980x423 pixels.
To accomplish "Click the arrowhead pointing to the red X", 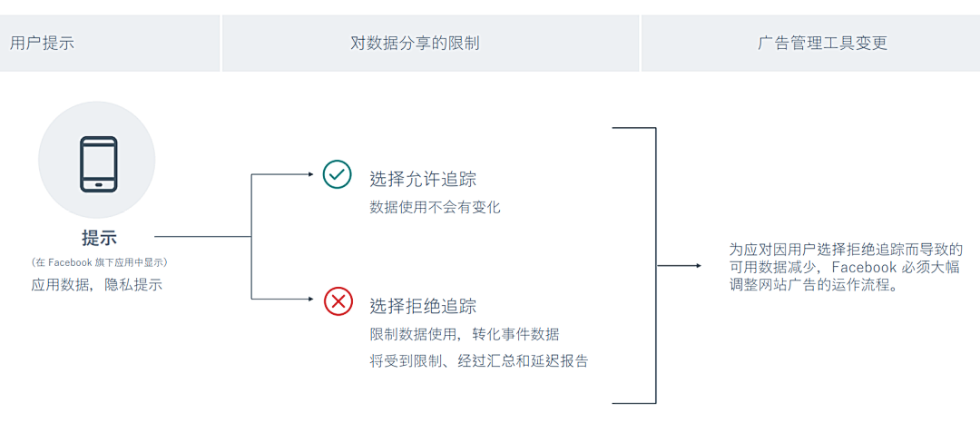I will pyautogui.click(x=313, y=299).
